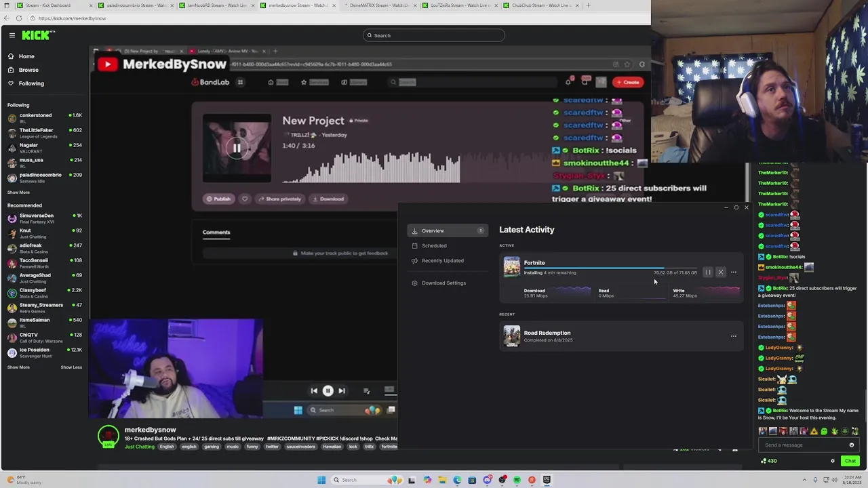
Task: Skip to previous track in stream player
Action: (x=314, y=390)
